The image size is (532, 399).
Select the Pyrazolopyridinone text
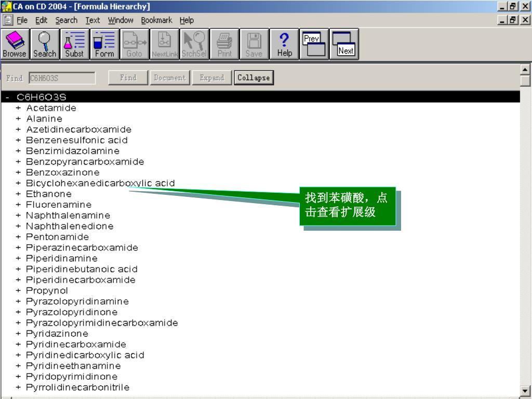click(x=72, y=312)
